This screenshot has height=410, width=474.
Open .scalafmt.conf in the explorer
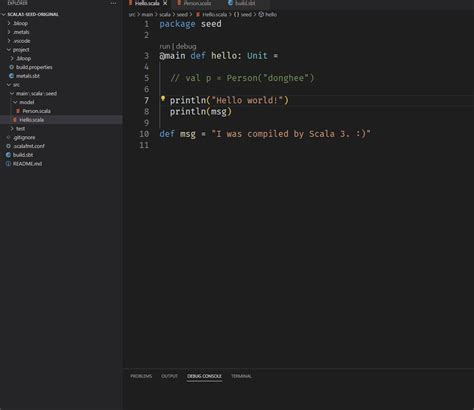29,146
